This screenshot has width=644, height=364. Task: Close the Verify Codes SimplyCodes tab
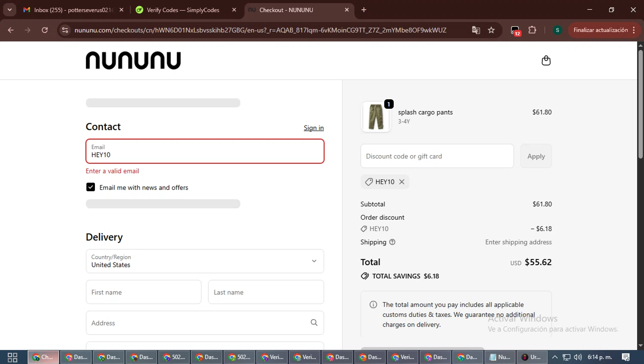point(234,10)
